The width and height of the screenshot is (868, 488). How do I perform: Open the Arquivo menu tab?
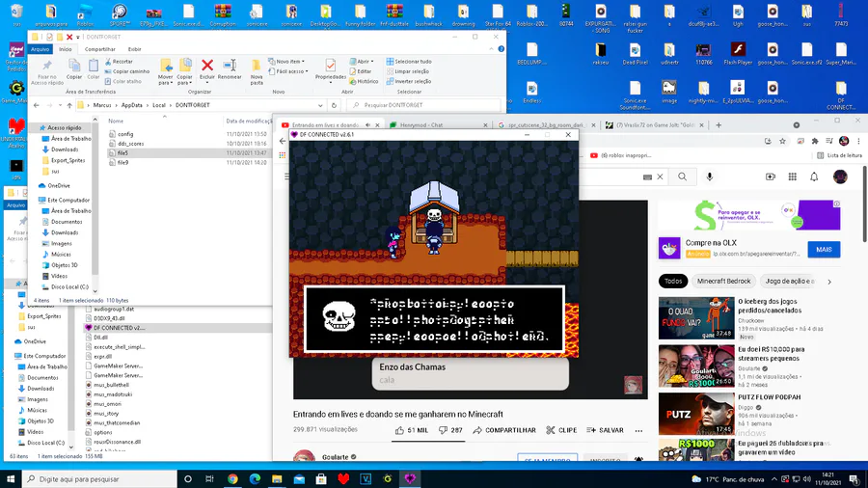click(40, 49)
